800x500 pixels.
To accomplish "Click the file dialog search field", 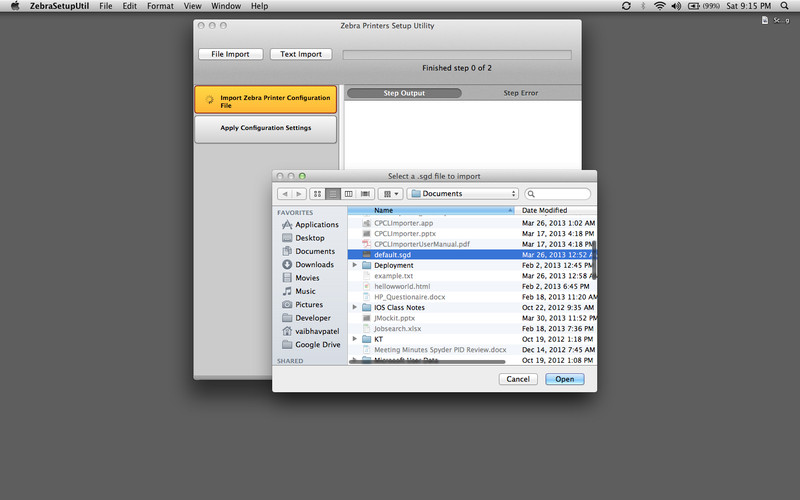I will [x=558, y=194].
